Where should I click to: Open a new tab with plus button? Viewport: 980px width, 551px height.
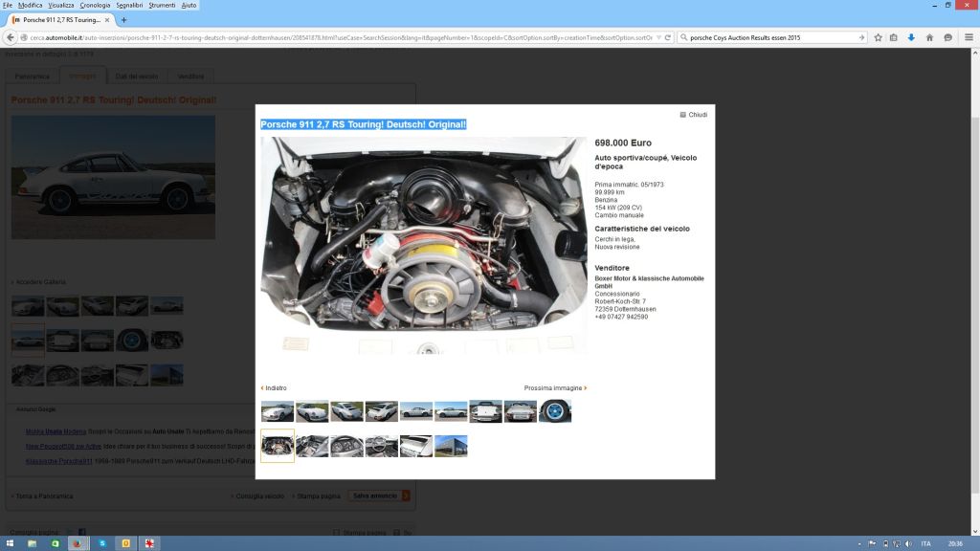pyautogui.click(x=123, y=20)
